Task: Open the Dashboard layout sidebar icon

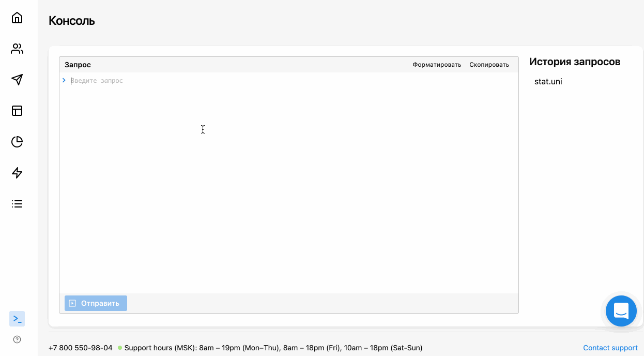Action: pyautogui.click(x=17, y=111)
